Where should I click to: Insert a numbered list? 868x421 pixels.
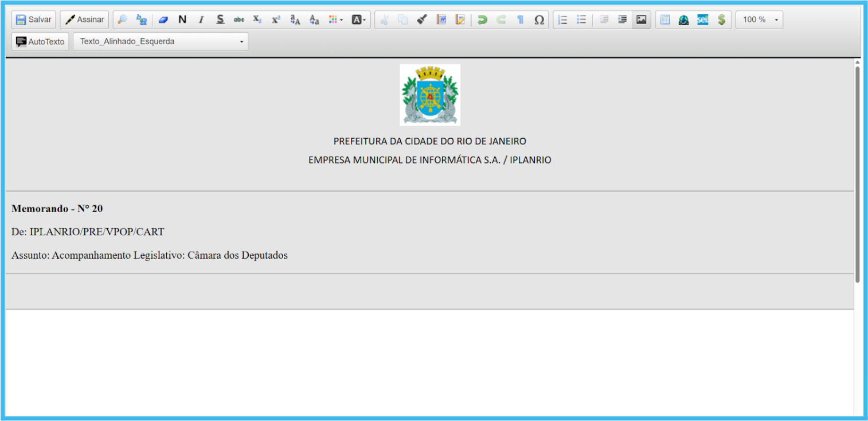562,20
